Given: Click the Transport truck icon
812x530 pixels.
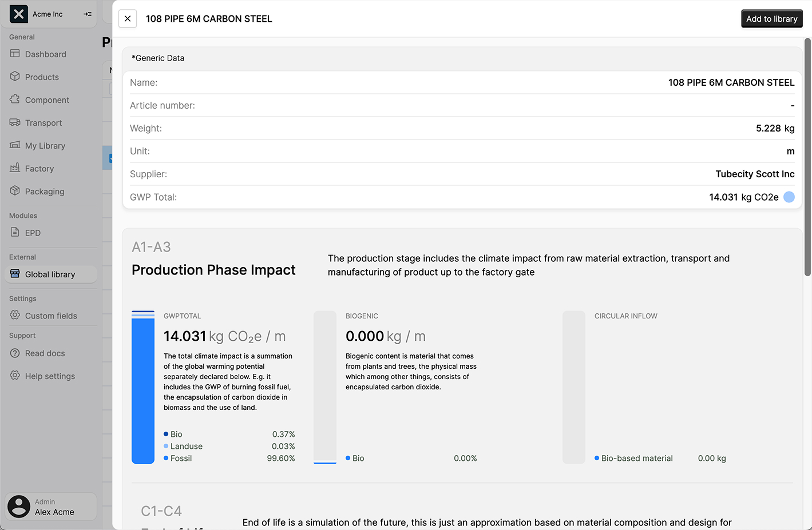Looking at the screenshot, I should tap(15, 122).
